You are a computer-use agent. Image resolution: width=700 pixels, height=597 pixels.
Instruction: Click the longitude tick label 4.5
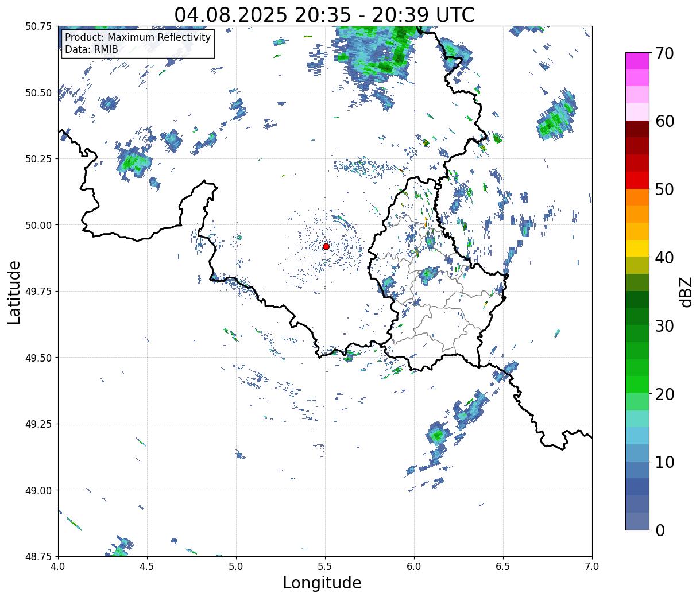(x=147, y=567)
